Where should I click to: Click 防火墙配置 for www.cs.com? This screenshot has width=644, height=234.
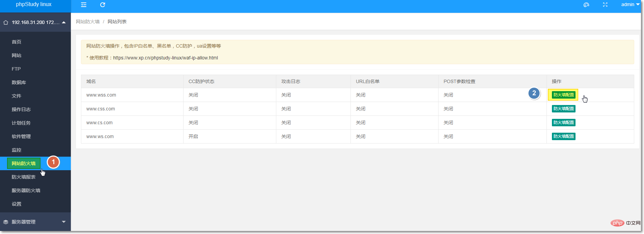coord(563,123)
